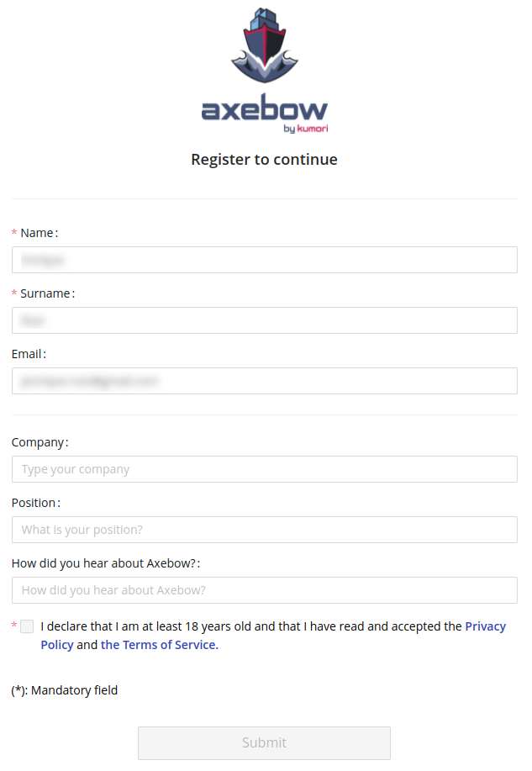This screenshot has height=771, width=532.
Task: Focus the "How did you hear about Axebow?" input
Action: tap(265, 590)
